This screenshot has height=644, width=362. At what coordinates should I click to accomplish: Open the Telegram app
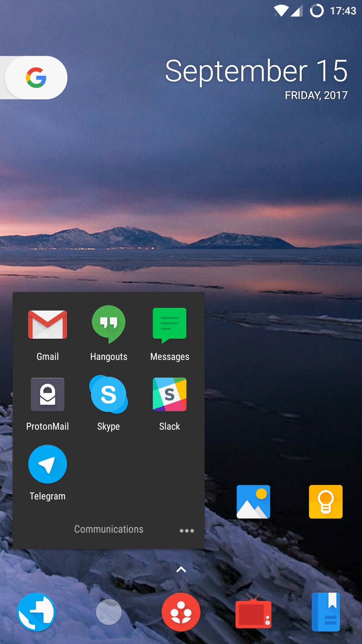[x=48, y=464]
